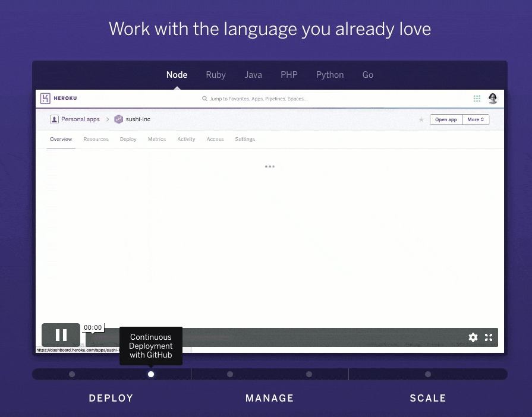Click the HEROKU wordmark text

65,99
